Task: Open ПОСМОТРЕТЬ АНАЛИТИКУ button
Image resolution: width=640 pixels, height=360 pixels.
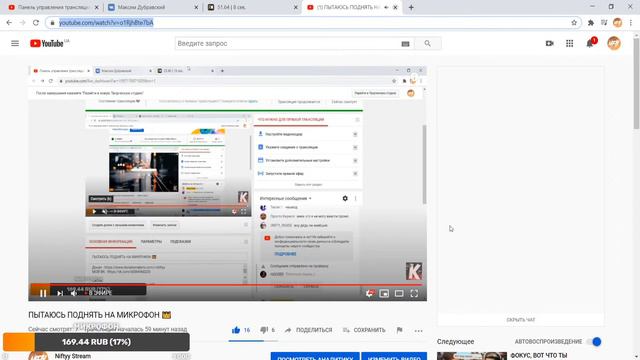Action: [315, 357]
